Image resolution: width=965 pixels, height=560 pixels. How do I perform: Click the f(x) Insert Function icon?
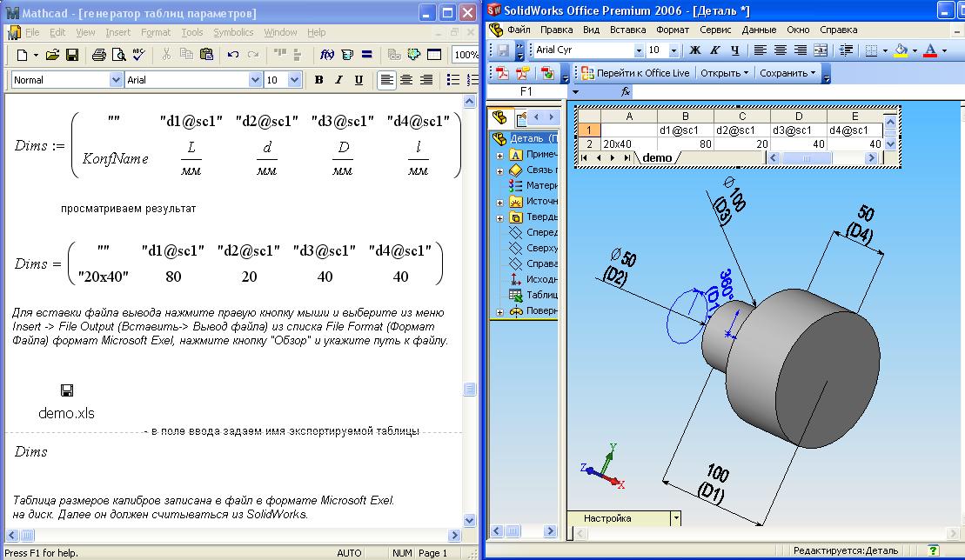tap(327, 55)
